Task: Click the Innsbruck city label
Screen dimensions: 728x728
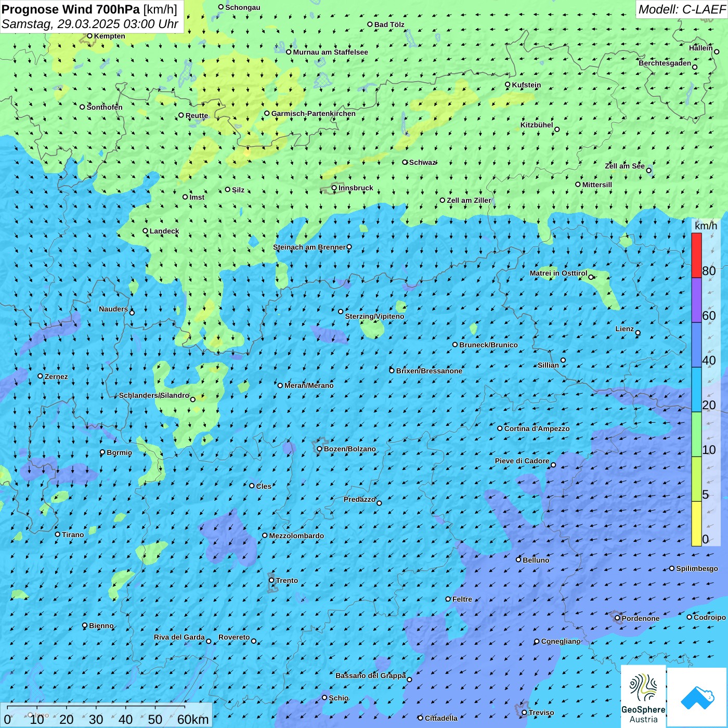Action: pos(356,188)
